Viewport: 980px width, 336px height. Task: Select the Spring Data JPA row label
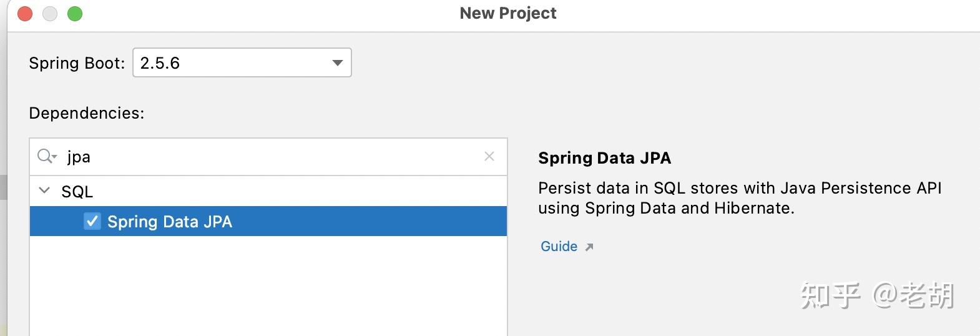coord(170,222)
